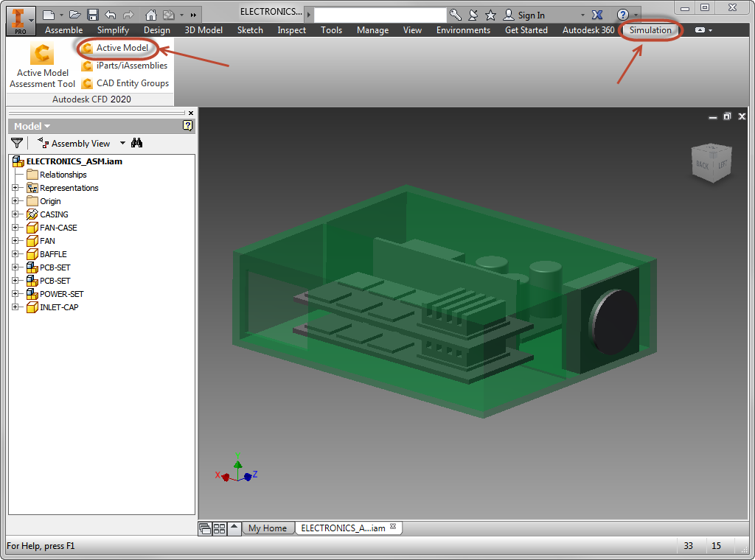Image resolution: width=755 pixels, height=560 pixels.
Task: Click the filter funnel in Model browser
Action: click(16, 143)
